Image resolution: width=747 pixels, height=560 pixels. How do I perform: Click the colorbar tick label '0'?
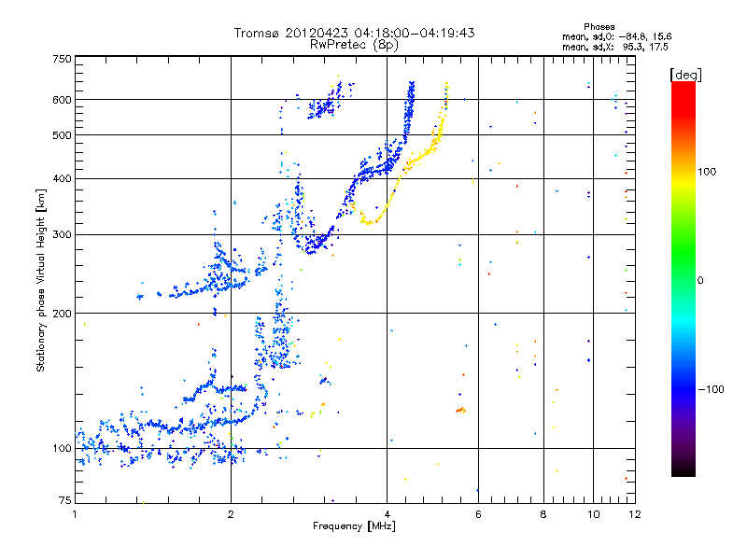(700, 281)
